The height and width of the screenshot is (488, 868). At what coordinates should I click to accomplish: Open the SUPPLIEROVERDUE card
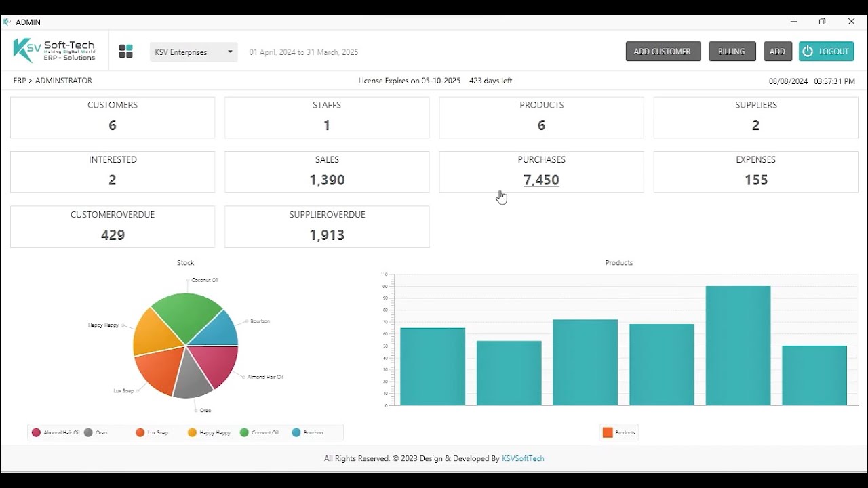327,227
